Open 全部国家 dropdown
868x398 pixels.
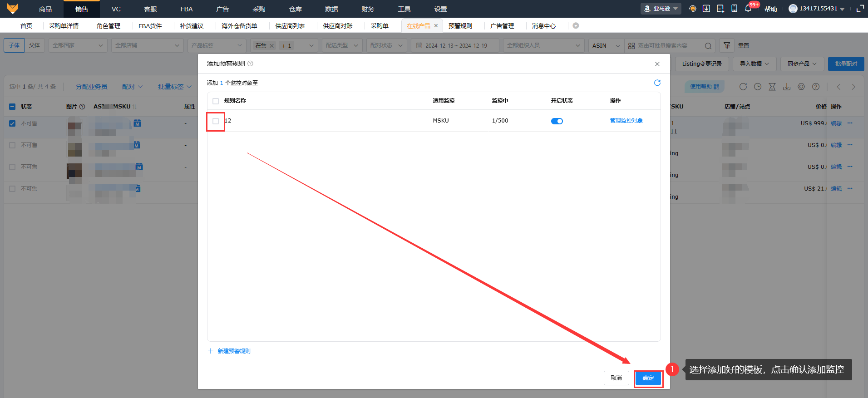78,45
